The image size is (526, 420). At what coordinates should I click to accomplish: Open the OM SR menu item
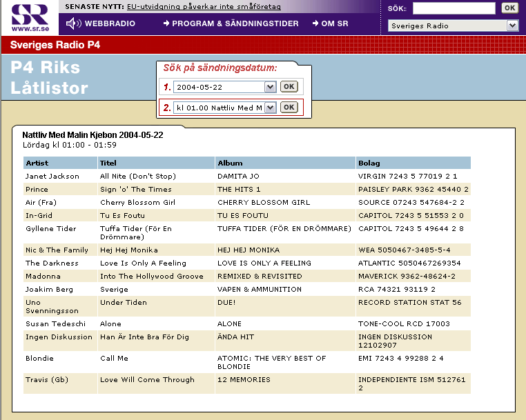(331, 23)
